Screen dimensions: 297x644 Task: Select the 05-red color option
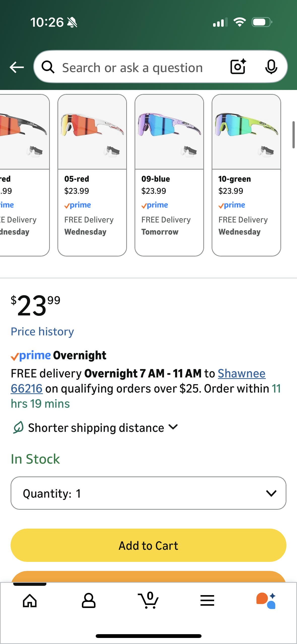tap(92, 175)
